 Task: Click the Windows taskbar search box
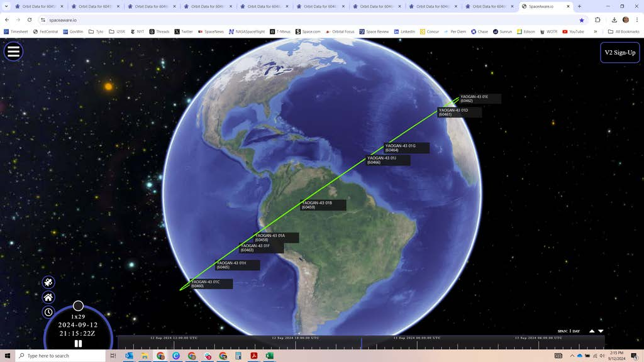(60, 356)
